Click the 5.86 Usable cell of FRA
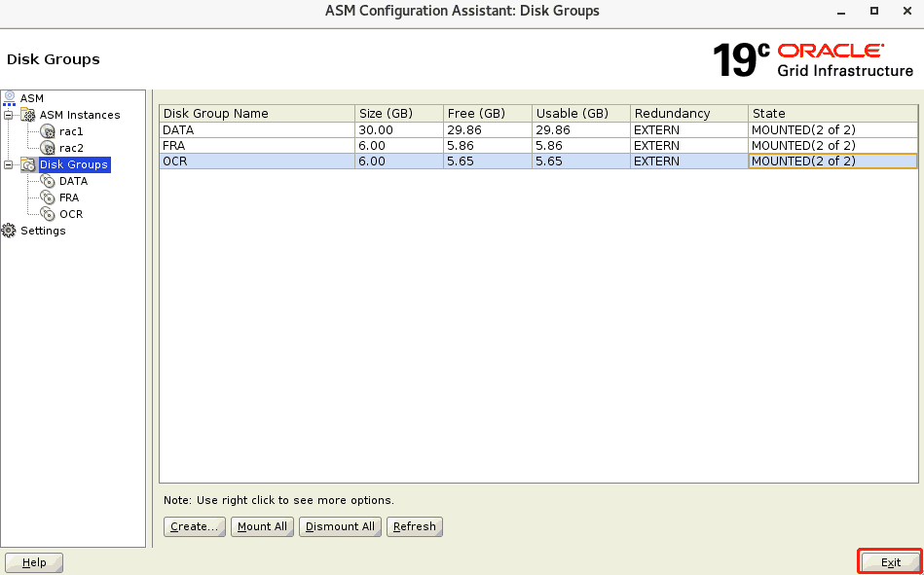 point(581,146)
